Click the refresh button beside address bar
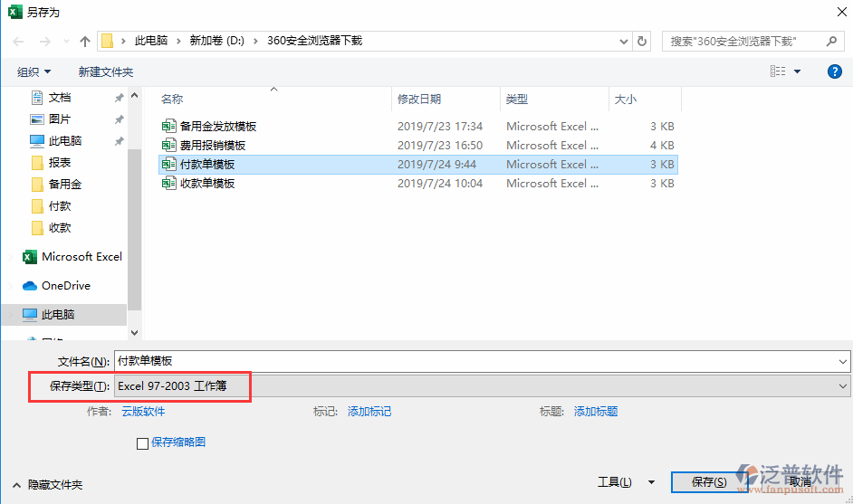This screenshot has width=853, height=504. click(x=642, y=42)
